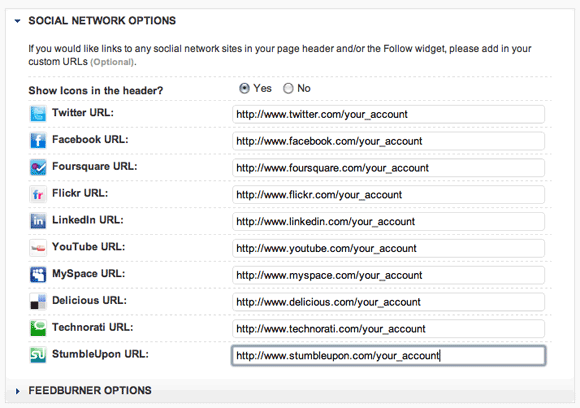Screen dimensions: 580x408
Task: Click the Technorati icon
Action: click(38, 328)
